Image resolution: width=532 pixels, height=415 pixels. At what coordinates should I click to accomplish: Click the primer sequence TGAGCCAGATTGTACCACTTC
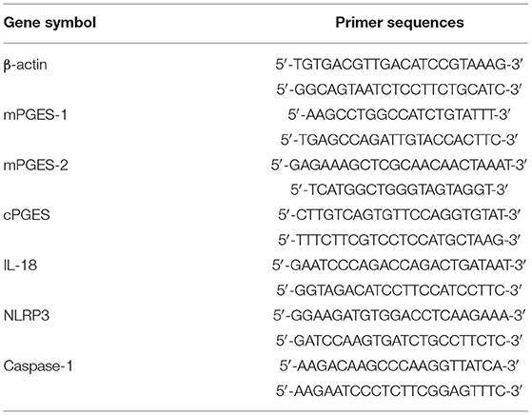[399, 140]
